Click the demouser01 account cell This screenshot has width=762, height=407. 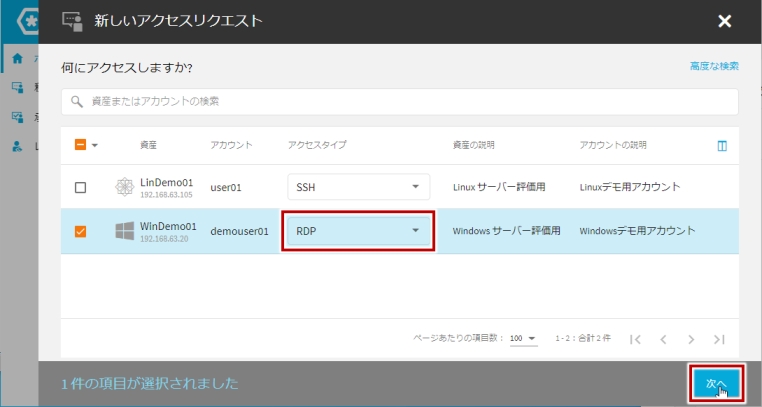239,231
